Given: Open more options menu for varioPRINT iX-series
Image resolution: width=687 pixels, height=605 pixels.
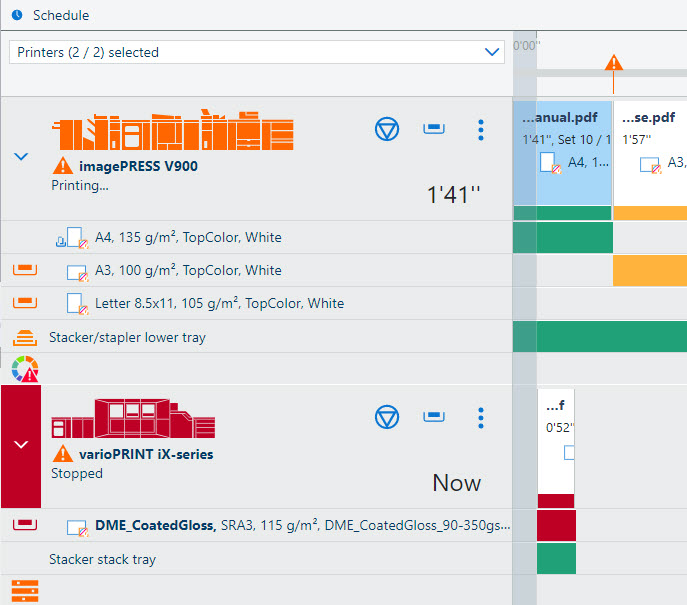Looking at the screenshot, I should click(481, 418).
